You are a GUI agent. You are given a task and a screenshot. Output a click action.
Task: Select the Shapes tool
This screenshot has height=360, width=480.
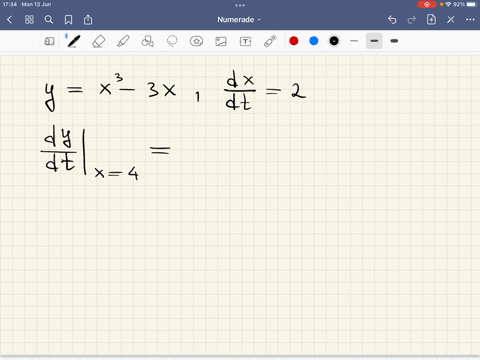pyautogui.click(x=148, y=41)
